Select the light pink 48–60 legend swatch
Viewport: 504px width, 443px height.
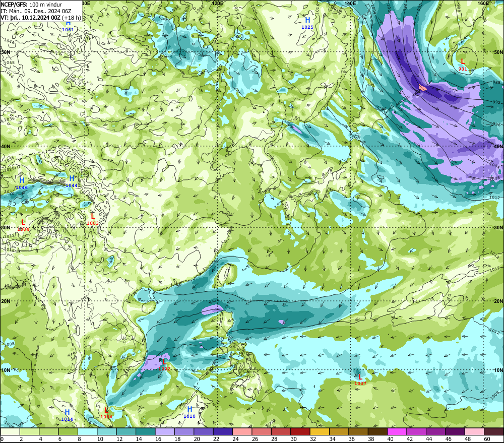475,432
